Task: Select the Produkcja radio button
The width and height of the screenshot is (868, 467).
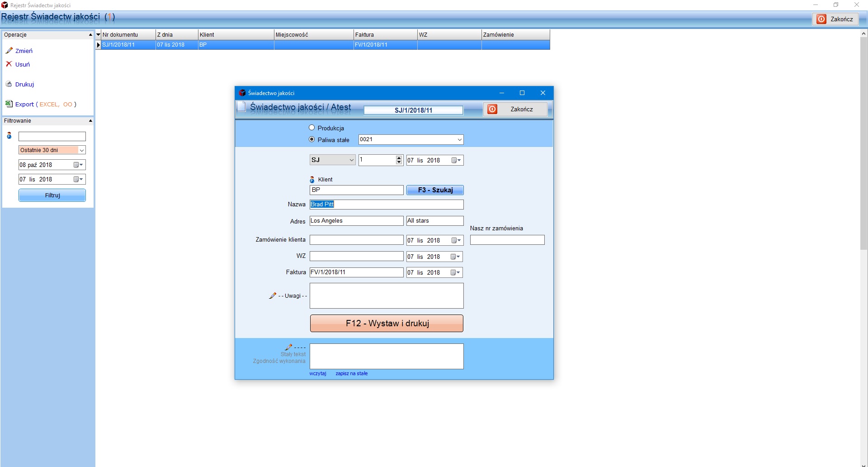Action: click(x=312, y=128)
